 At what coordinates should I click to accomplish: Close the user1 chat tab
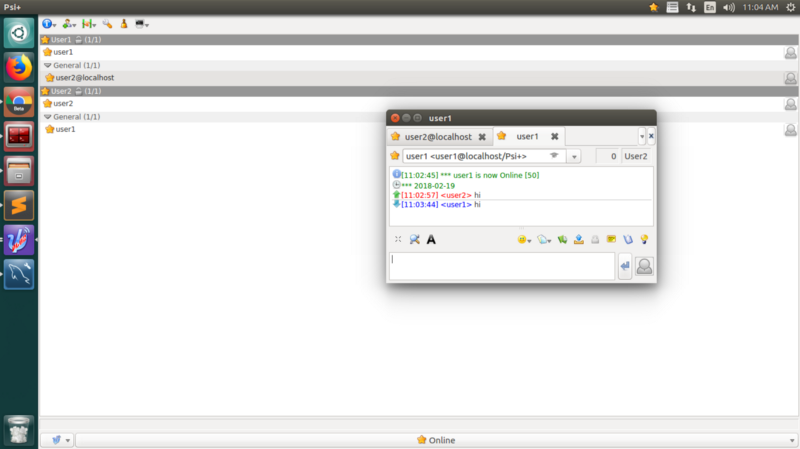(554, 136)
